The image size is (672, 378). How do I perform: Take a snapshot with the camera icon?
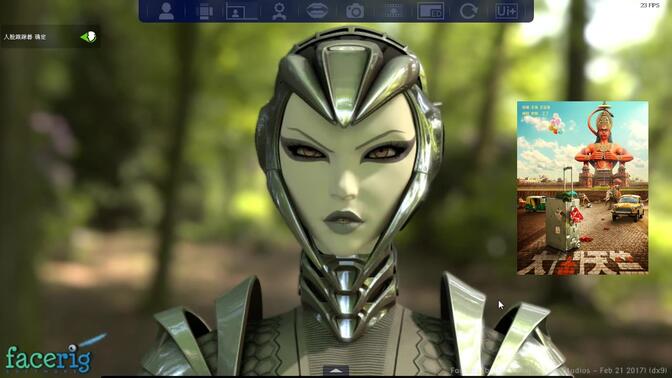pos(355,12)
